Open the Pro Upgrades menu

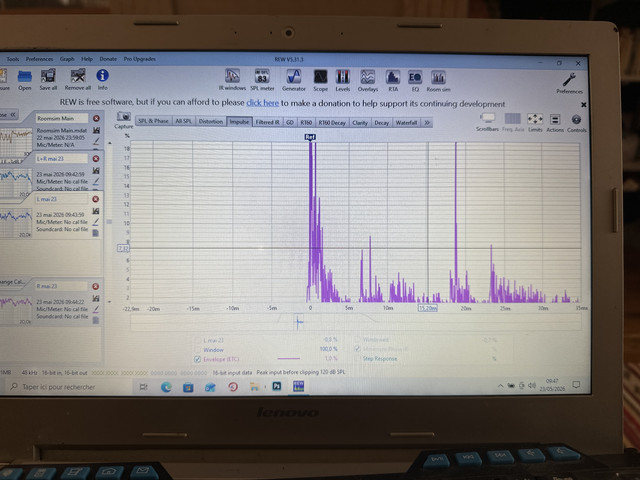[x=140, y=59]
